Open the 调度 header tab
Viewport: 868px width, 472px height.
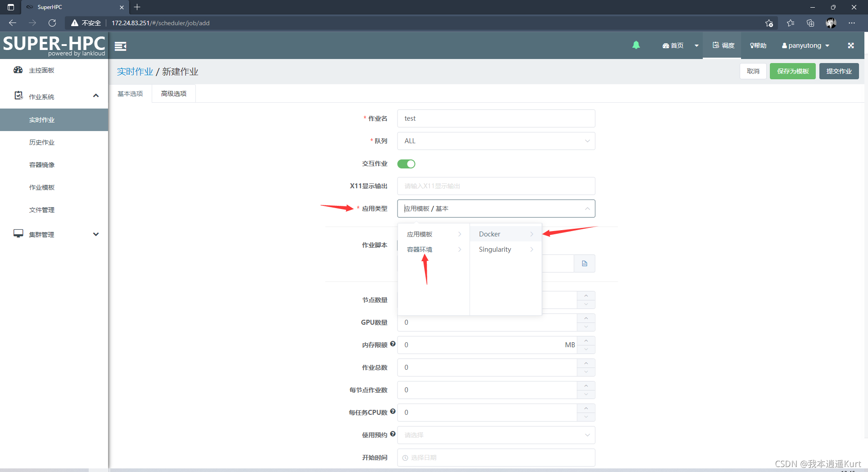coord(723,45)
